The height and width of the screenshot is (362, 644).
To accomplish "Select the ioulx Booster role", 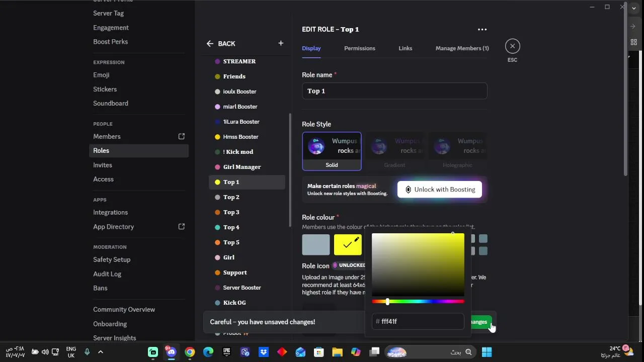I will (x=247, y=92).
